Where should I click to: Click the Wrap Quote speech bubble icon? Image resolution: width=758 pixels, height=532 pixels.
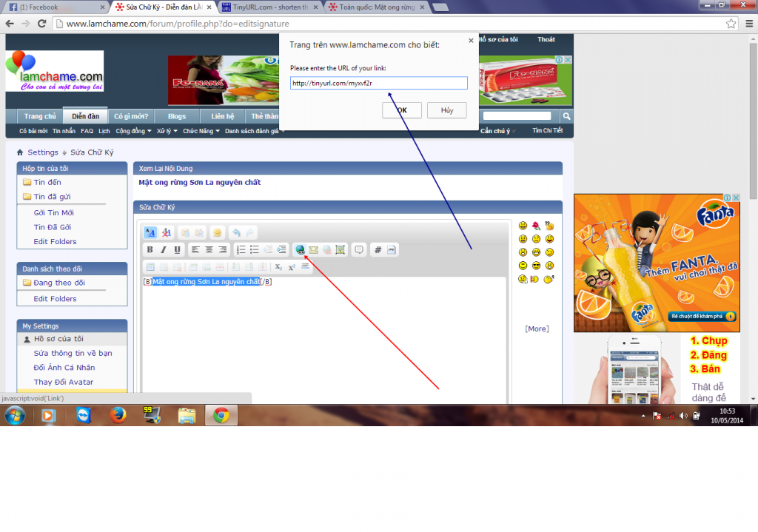[x=359, y=250]
